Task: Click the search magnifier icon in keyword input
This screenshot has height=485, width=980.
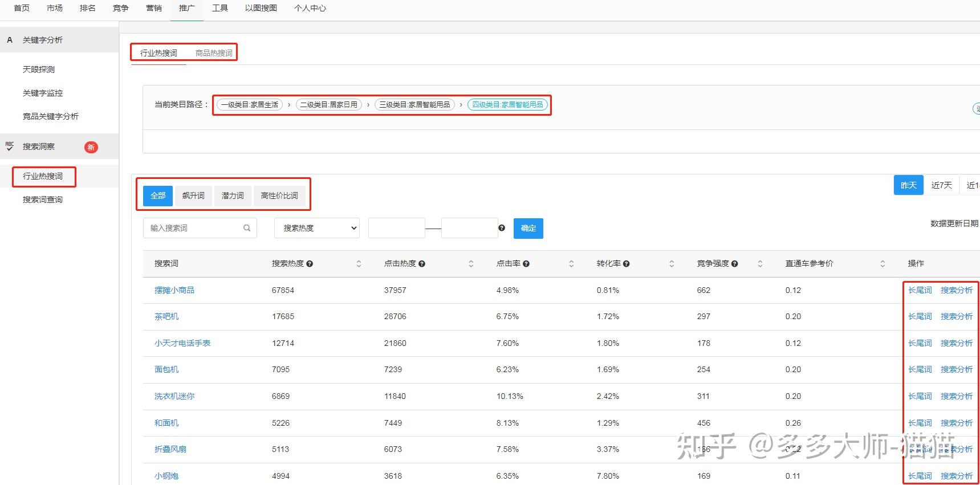Action: click(x=247, y=228)
